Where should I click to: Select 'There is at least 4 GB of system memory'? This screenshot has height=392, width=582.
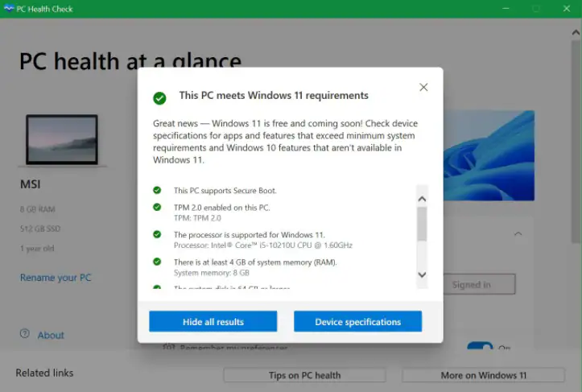pos(255,262)
